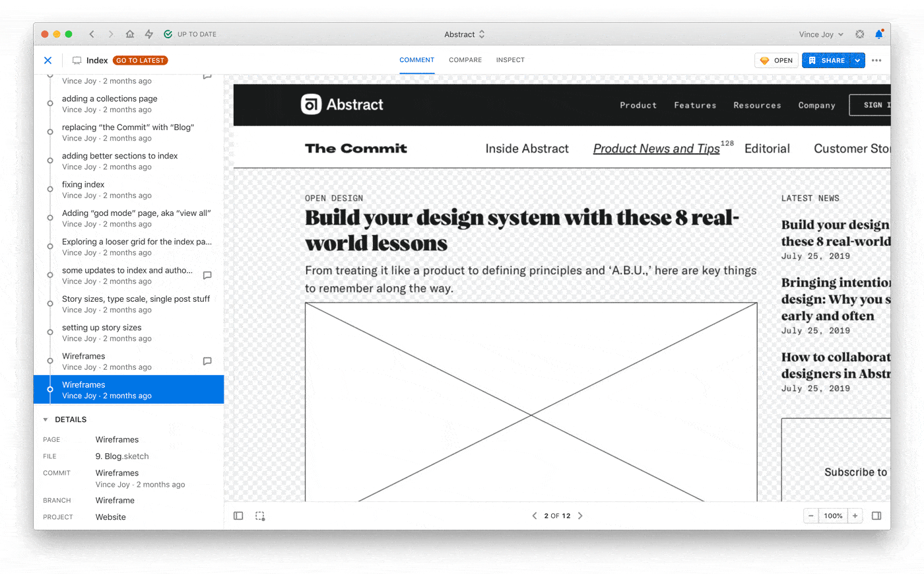Image resolution: width=924 pixels, height=574 pixels.
Task: Click the PAGE value "Wireframes" in details
Action: click(x=117, y=440)
